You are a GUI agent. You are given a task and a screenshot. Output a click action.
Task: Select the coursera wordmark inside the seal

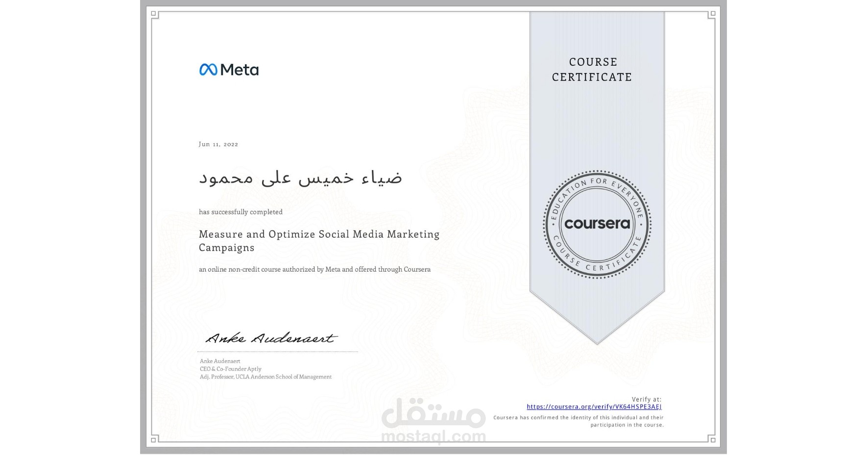597,224
